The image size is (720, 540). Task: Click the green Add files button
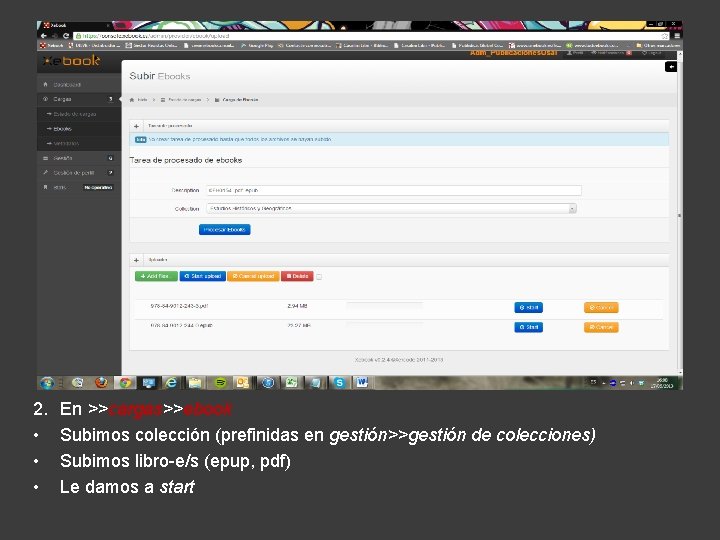click(x=156, y=276)
